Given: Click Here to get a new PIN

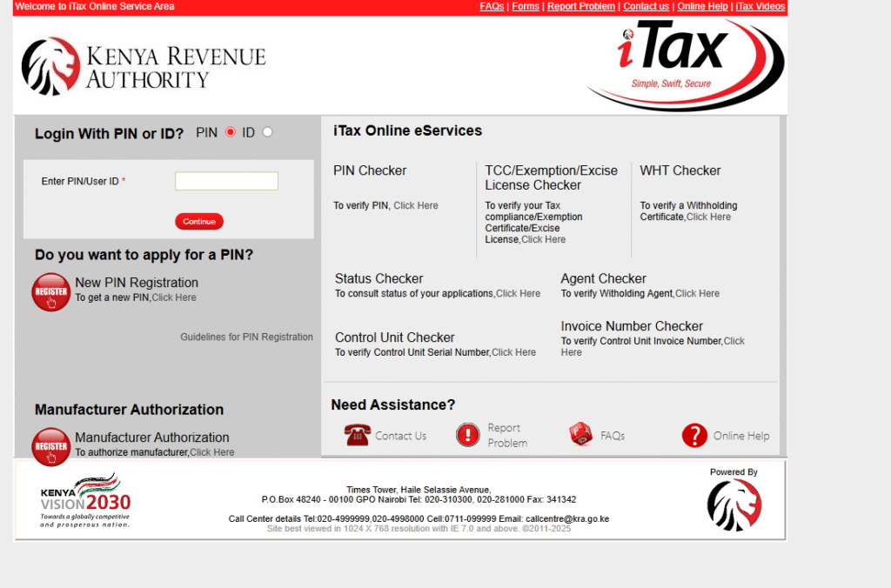Looking at the screenshot, I should pyautogui.click(x=174, y=297).
